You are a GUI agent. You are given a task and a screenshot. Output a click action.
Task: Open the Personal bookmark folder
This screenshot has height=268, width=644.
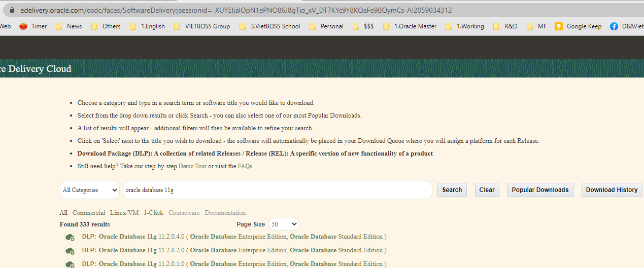[326, 26]
